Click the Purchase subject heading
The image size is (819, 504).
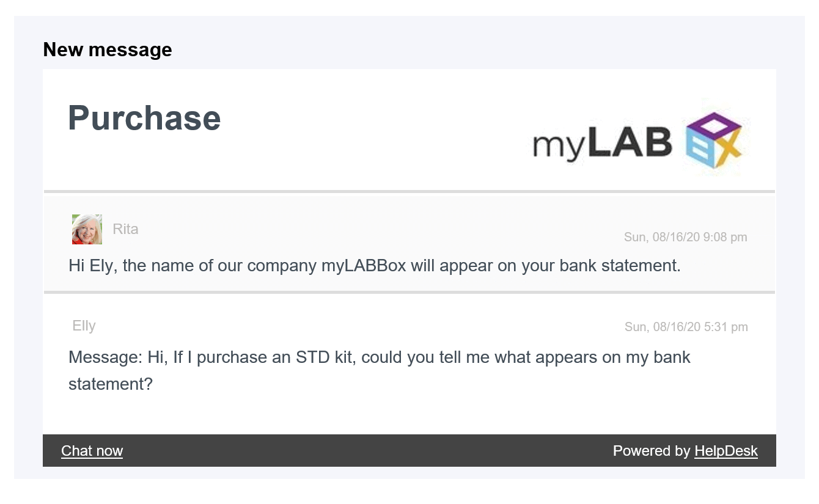(x=144, y=118)
